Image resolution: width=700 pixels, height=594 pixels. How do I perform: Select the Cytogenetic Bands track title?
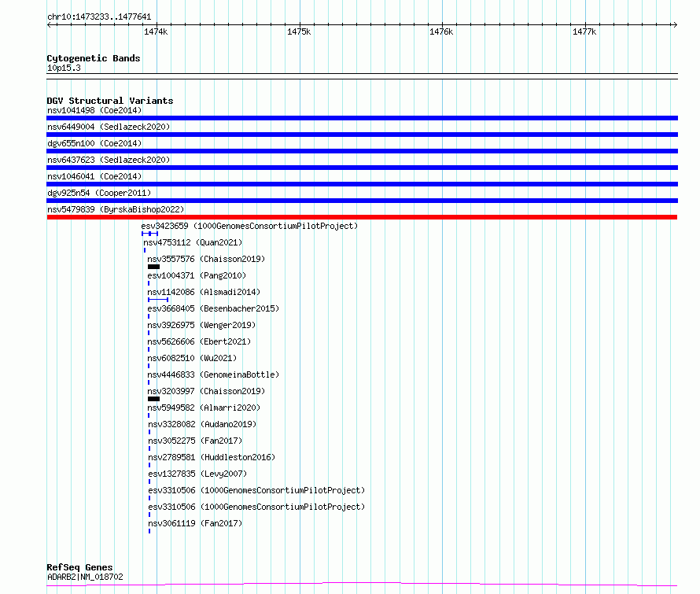94,58
